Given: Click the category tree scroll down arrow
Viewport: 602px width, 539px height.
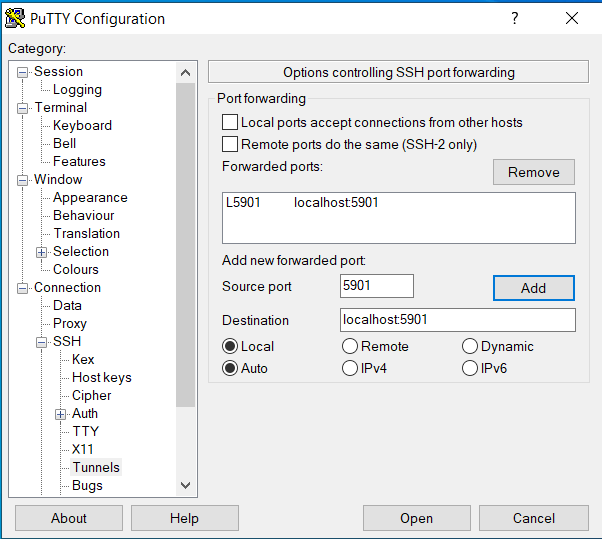Looking at the screenshot, I should 185,485.
